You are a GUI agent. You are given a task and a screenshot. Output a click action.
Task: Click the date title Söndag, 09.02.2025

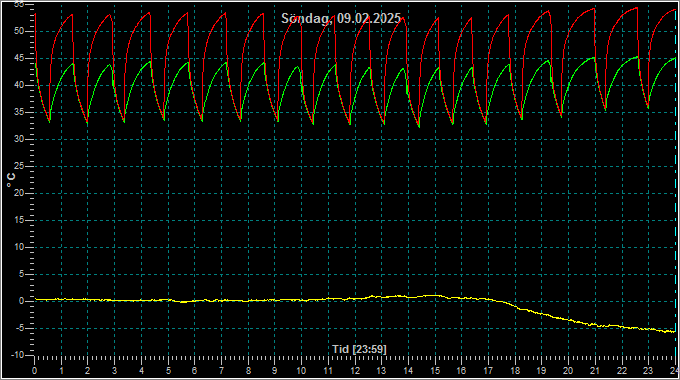341,19
